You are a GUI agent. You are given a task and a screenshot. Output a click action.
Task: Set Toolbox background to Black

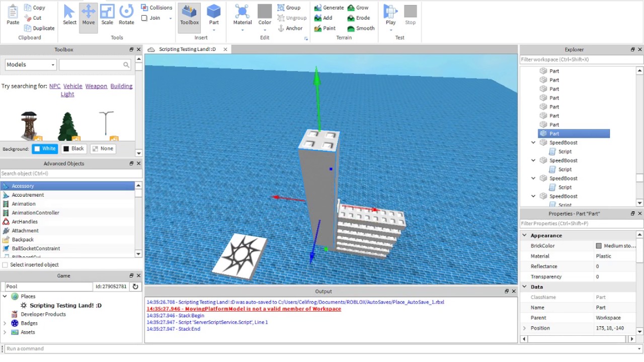[73, 149]
